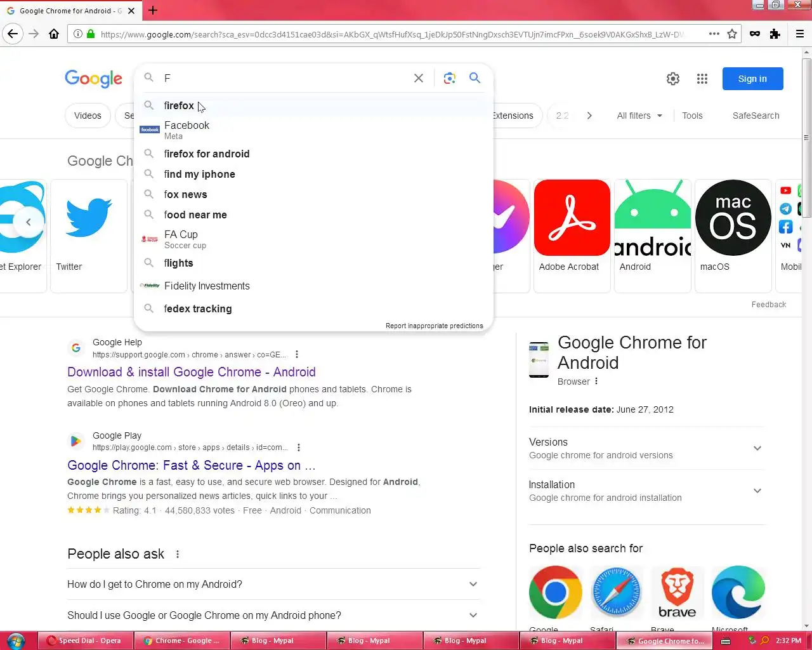The image size is (812, 650).
Task: Open Download & install Google Chrome - Android link
Action: (x=192, y=372)
